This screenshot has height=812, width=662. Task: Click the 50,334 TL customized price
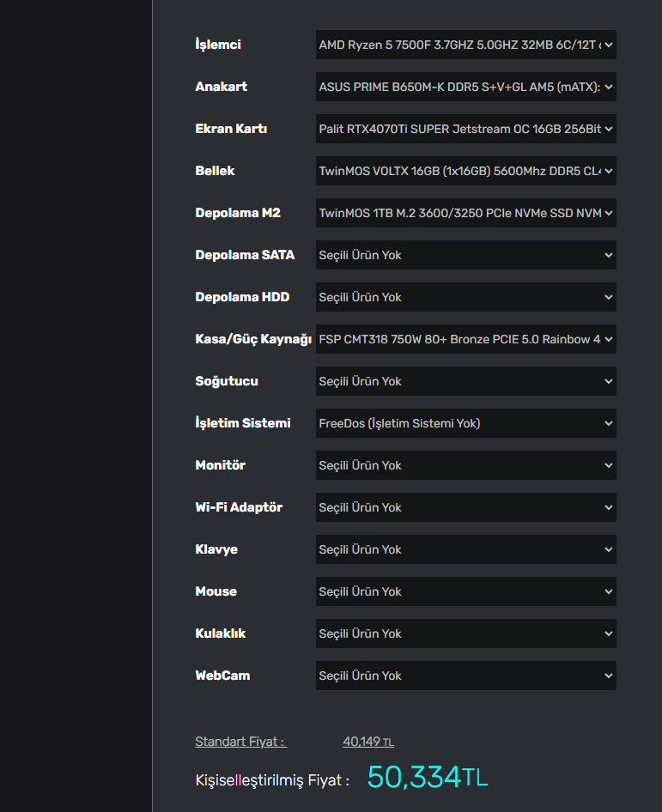click(x=427, y=777)
